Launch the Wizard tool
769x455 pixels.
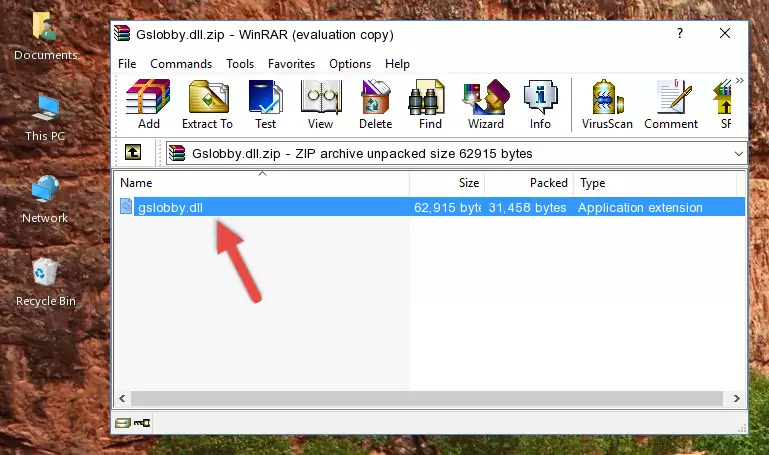click(486, 104)
